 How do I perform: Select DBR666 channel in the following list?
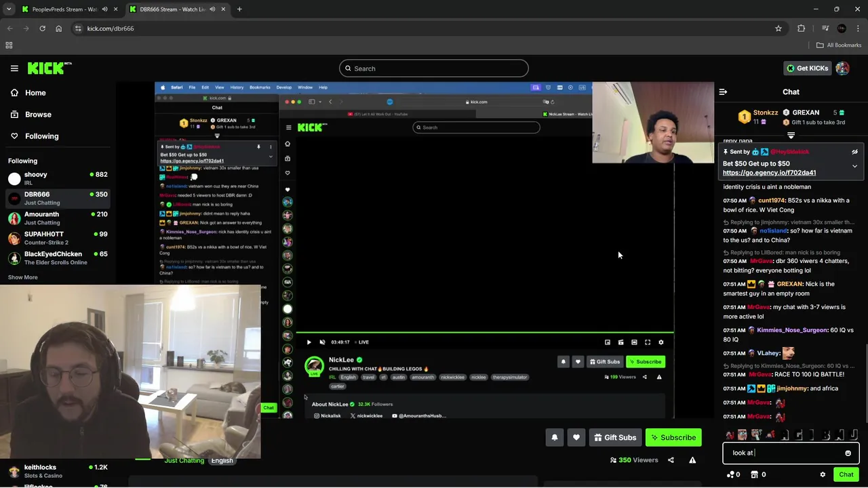click(58, 198)
